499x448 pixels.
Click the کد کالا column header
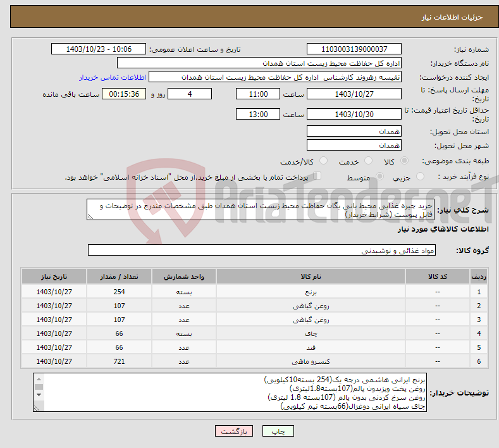click(438, 277)
